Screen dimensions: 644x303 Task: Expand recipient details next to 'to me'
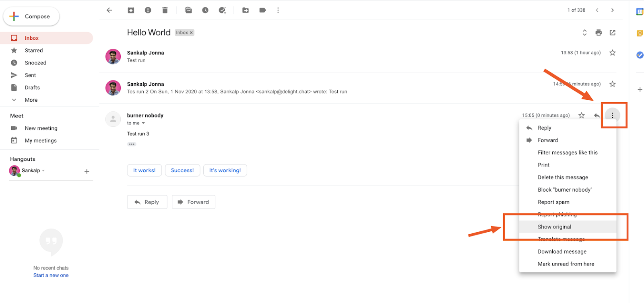(x=143, y=123)
